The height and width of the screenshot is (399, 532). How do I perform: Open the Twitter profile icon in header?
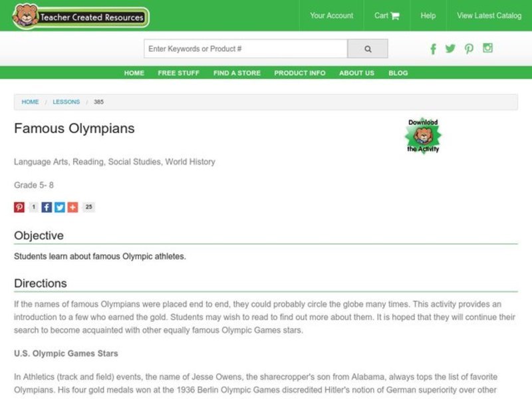pos(451,49)
